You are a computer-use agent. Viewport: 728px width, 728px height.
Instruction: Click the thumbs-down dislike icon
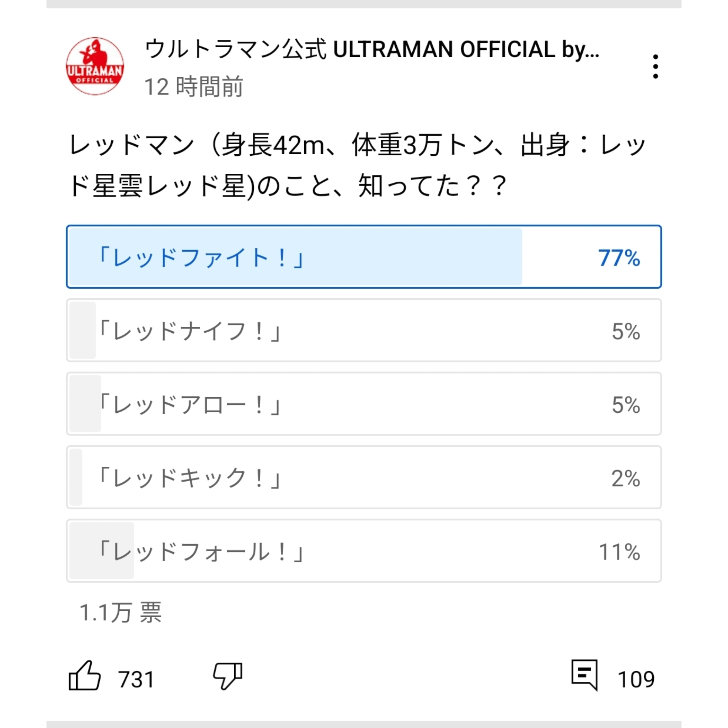point(228,676)
